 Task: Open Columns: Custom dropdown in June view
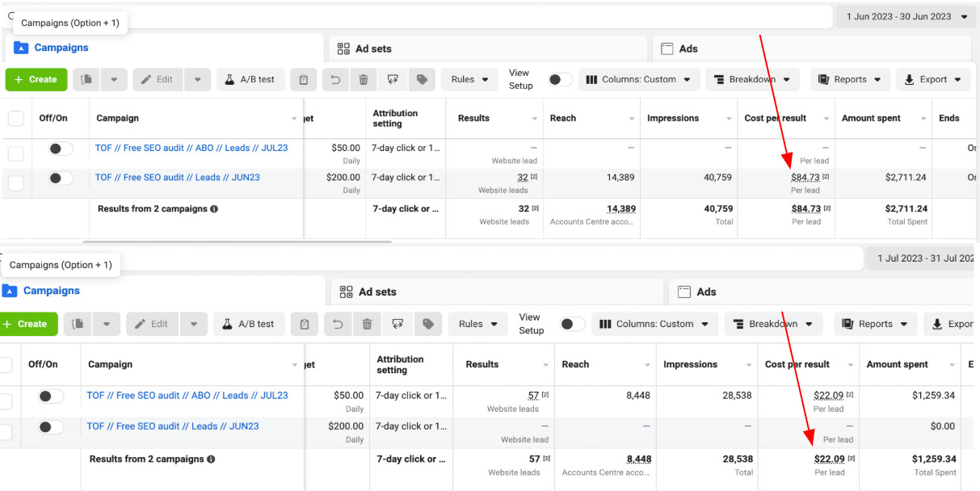(x=638, y=79)
